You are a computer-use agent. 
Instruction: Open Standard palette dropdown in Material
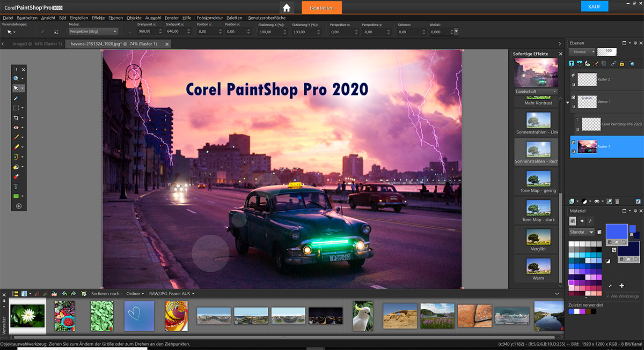pos(582,232)
